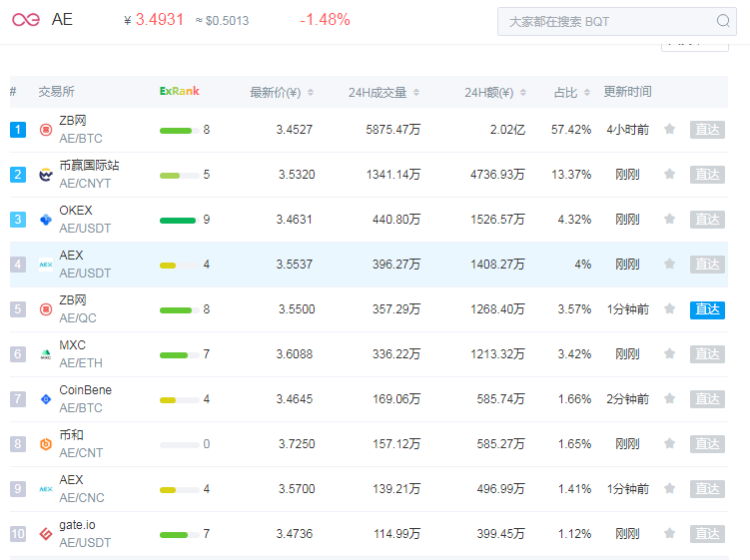Click the OKEX exchange logo
This screenshot has height=560, width=750.
pyautogui.click(x=46, y=220)
